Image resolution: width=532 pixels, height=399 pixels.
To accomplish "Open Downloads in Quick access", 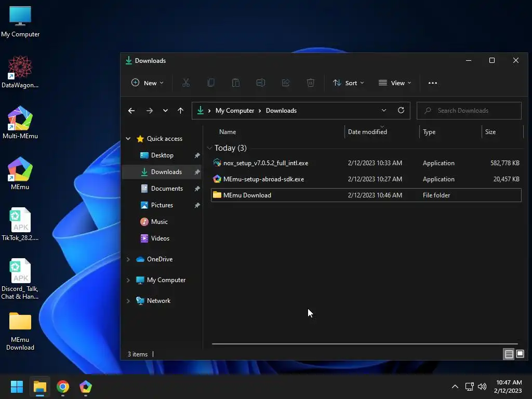I will (162, 171).
